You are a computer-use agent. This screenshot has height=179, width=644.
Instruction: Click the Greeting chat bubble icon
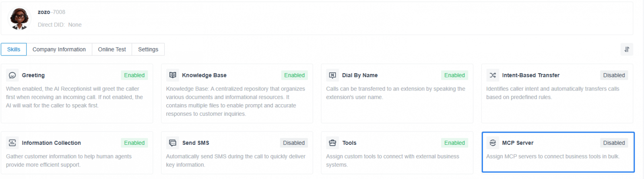(12, 75)
